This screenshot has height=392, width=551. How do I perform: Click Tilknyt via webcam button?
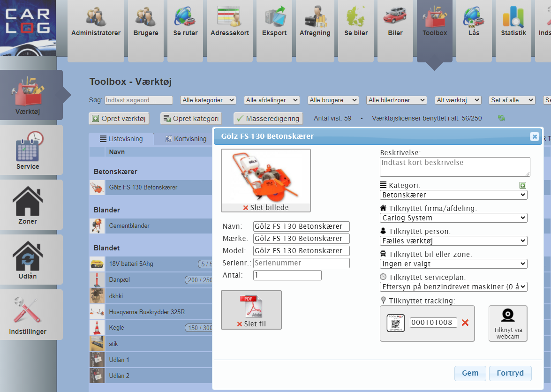[x=508, y=324]
